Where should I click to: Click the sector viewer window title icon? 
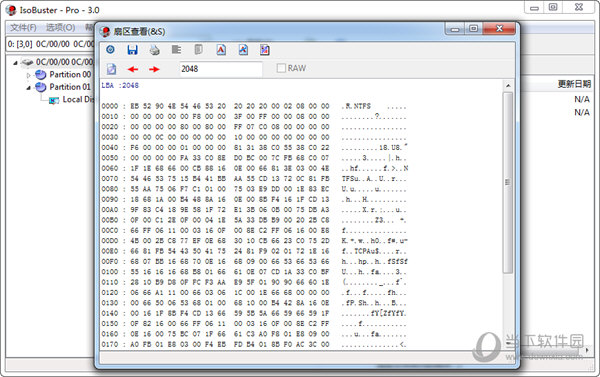105,31
